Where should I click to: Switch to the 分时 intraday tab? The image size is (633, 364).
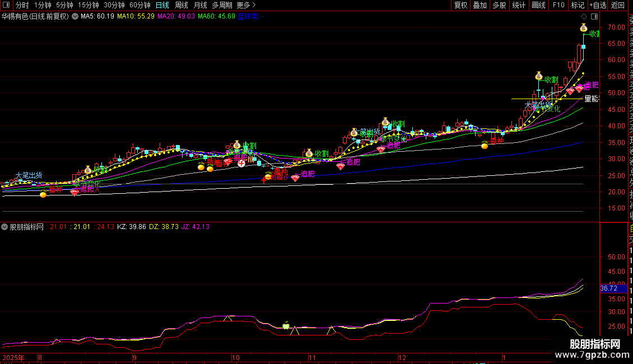pos(22,6)
